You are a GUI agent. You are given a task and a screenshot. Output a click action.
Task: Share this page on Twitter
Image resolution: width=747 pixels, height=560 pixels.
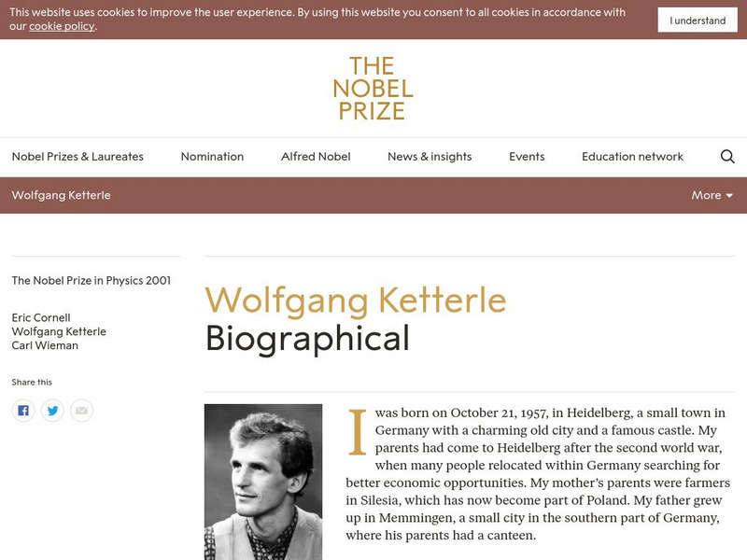(x=52, y=410)
